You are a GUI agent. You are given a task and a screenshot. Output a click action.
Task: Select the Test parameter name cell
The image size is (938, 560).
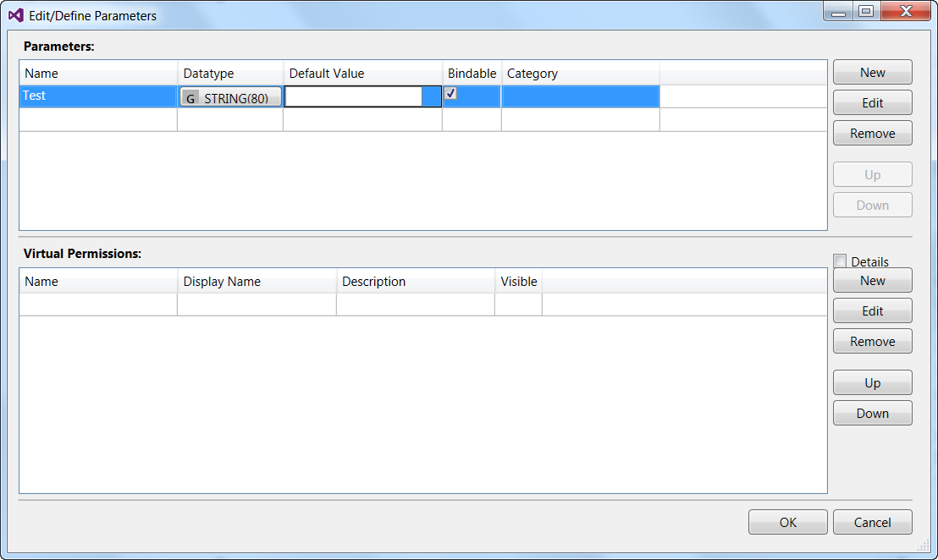pos(98,96)
